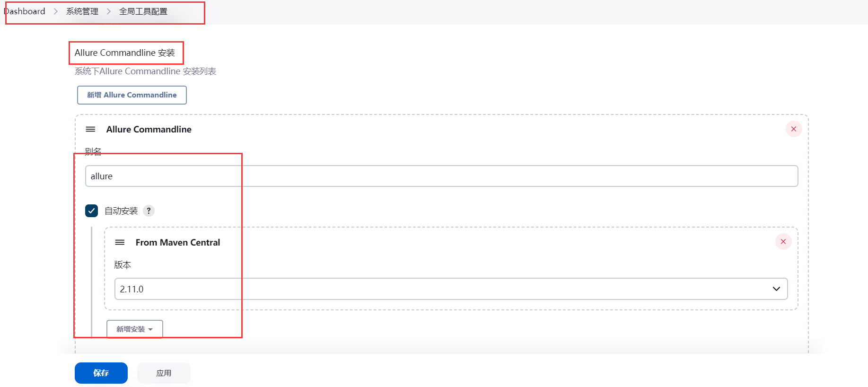This screenshot has height=387, width=868.
Task: Click breadcrumb arrow after Dashboard
Action: [56, 11]
